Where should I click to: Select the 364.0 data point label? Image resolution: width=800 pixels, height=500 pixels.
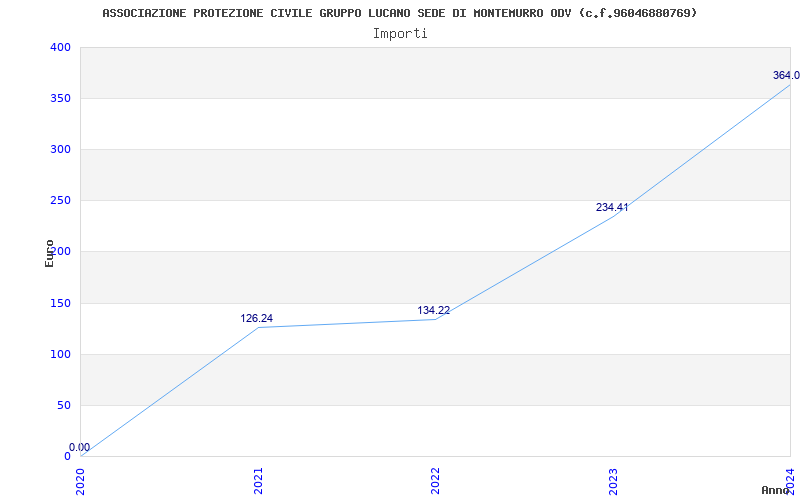coord(785,75)
